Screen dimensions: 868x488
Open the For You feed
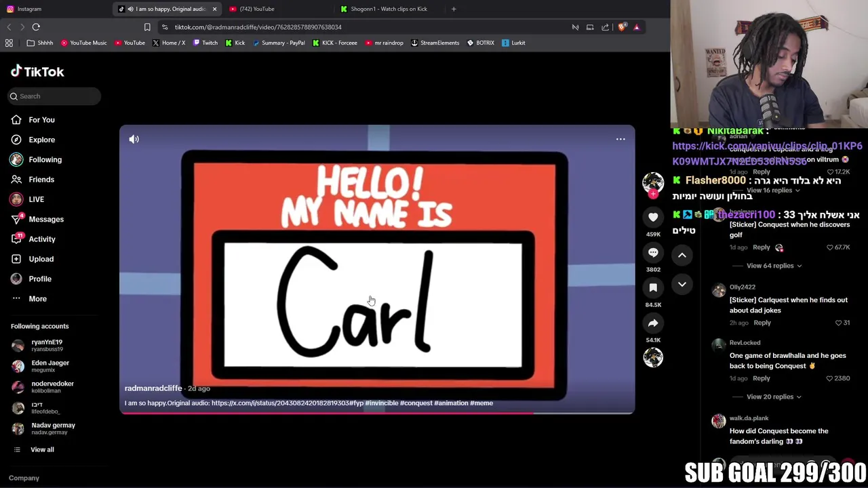tap(41, 120)
